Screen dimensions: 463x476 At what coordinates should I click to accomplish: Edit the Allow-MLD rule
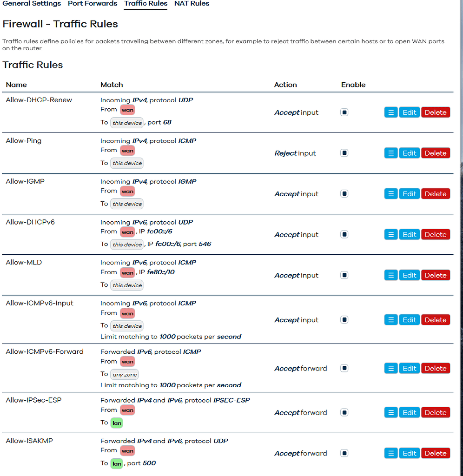click(x=409, y=275)
